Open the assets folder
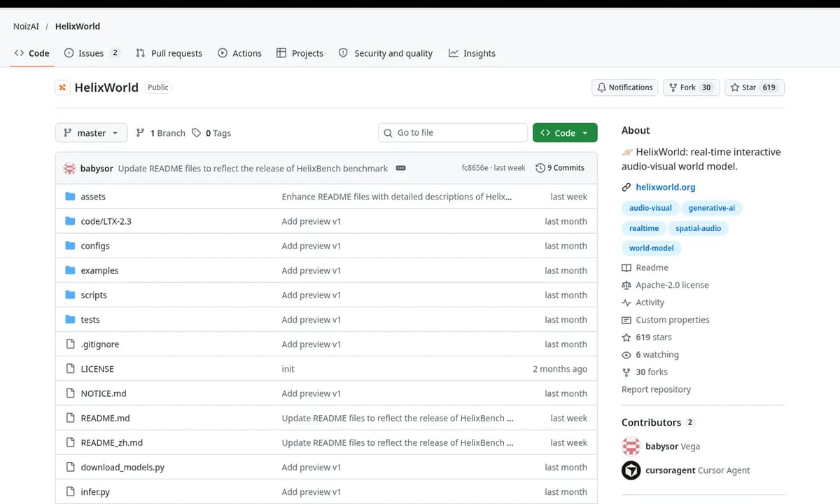 coord(93,197)
